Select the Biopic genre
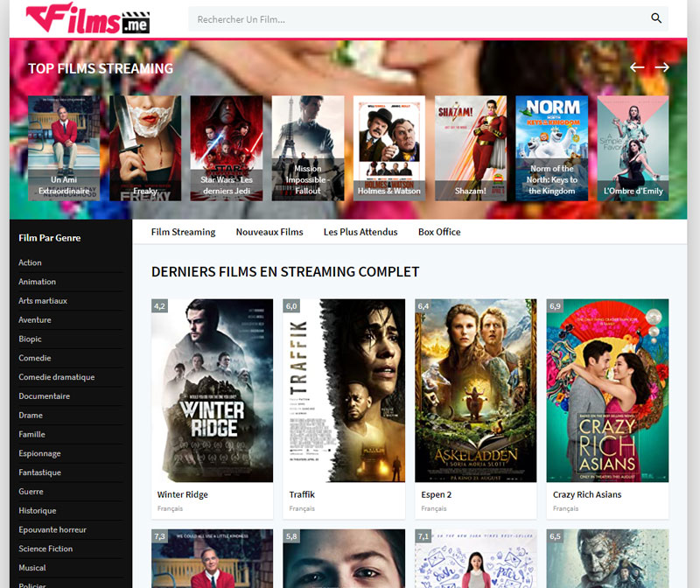The width and height of the screenshot is (700, 588). pos(30,339)
